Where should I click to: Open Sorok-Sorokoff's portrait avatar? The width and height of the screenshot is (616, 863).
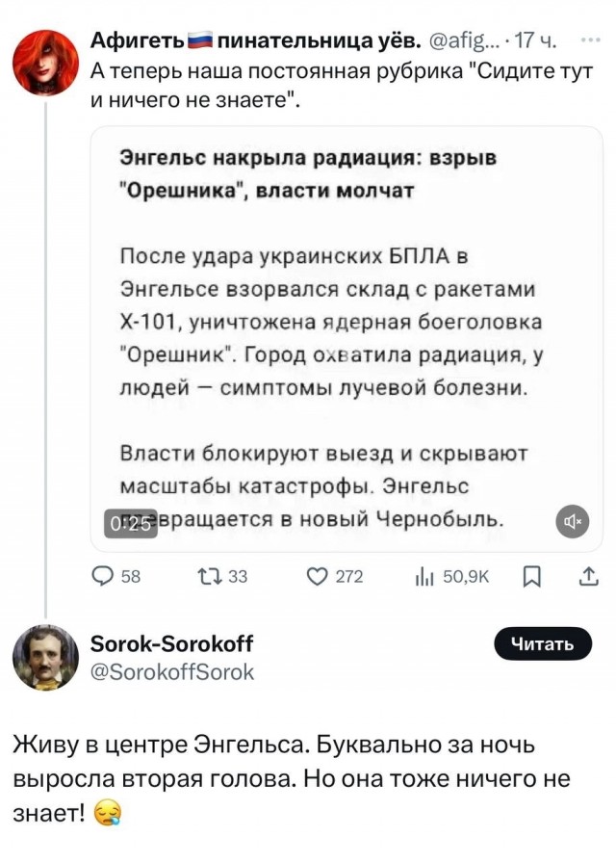coord(45,658)
